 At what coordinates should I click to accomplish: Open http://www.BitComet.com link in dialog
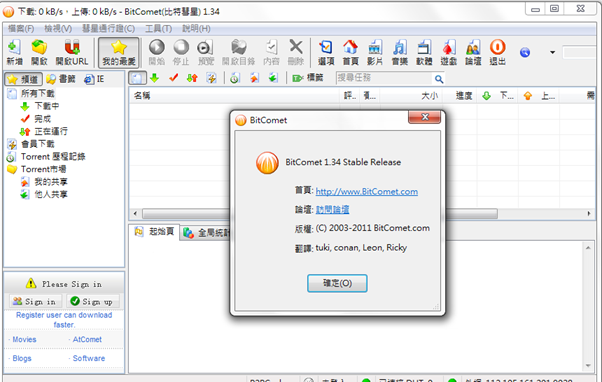coord(367,191)
